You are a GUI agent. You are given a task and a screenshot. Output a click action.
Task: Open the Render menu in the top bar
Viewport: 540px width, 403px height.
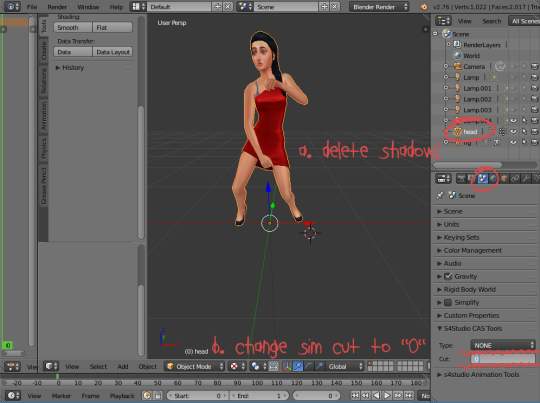[57, 7]
